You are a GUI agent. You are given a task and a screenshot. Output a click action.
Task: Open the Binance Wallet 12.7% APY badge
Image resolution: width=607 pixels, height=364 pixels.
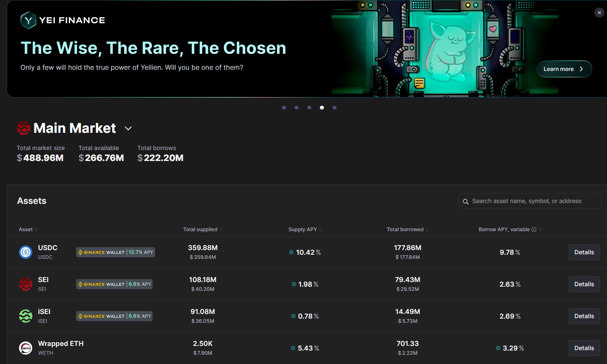click(x=116, y=252)
